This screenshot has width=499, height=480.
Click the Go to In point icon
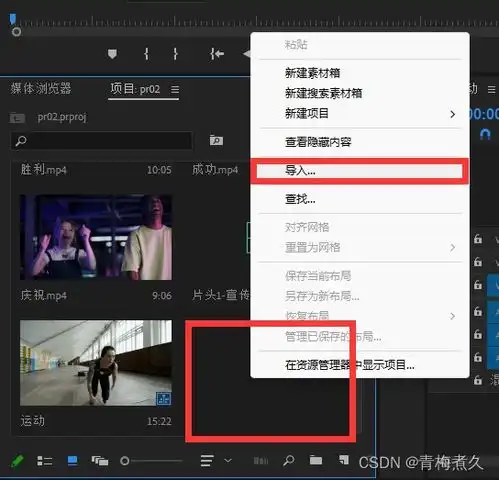point(217,54)
